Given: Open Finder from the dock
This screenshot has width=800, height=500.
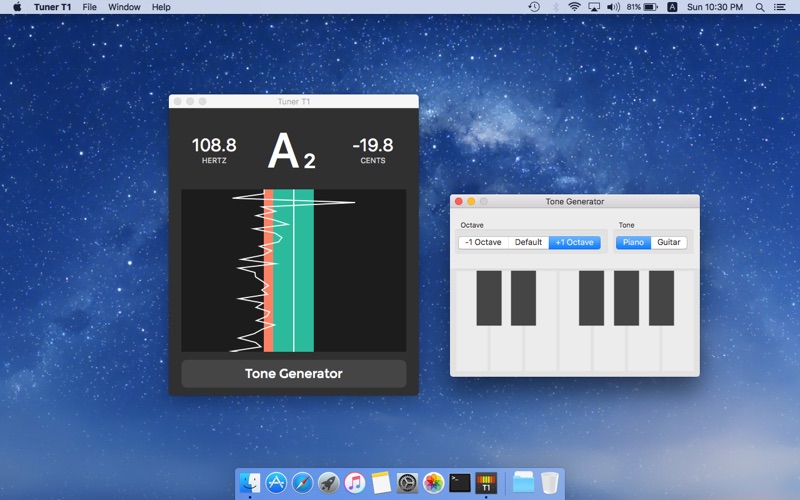Looking at the screenshot, I should (x=250, y=482).
